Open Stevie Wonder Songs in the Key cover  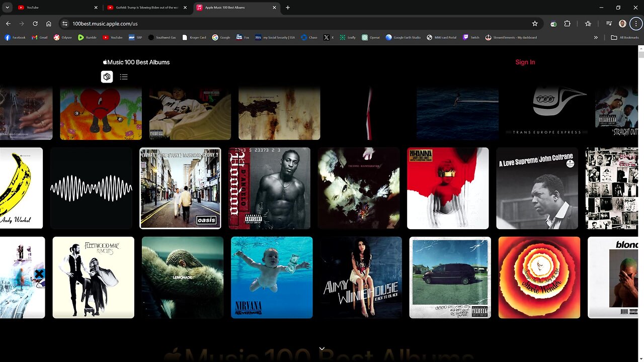tap(539, 278)
